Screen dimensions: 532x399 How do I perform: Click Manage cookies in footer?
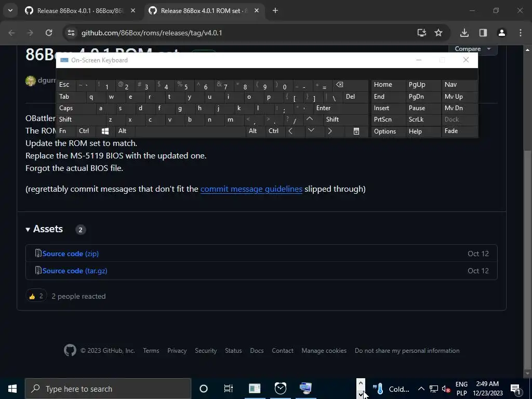[324, 351]
